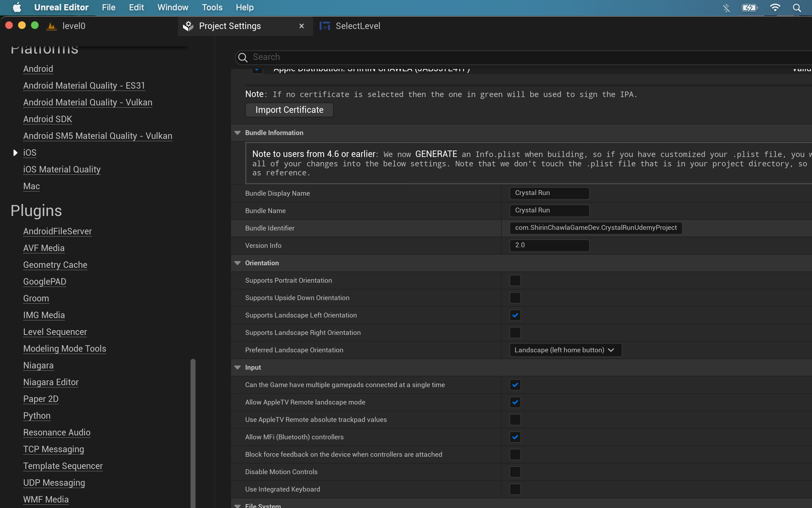
Task: Close the Project Settings tab
Action: (301, 26)
